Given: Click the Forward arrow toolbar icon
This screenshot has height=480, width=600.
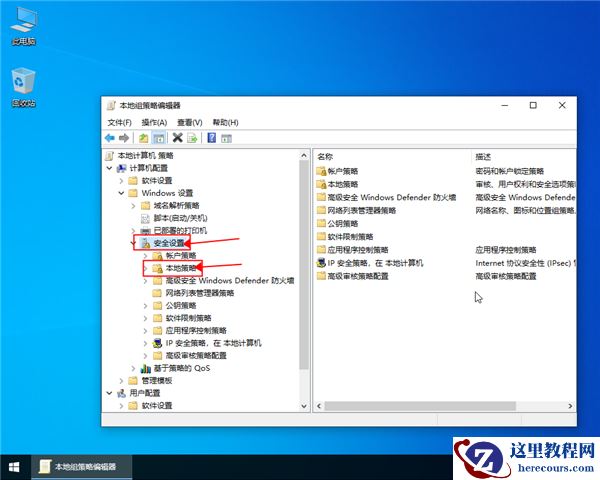Looking at the screenshot, I should pos(124,138).
